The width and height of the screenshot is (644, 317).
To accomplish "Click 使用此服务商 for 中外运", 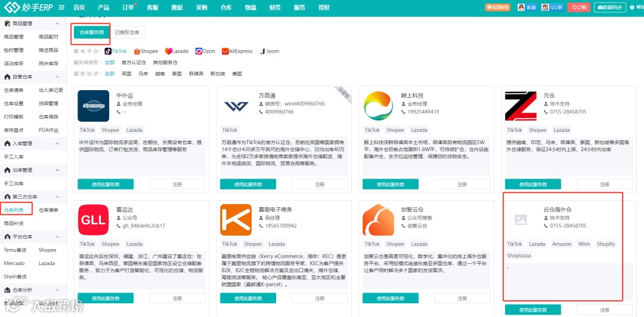I will (x=106, y=184).
